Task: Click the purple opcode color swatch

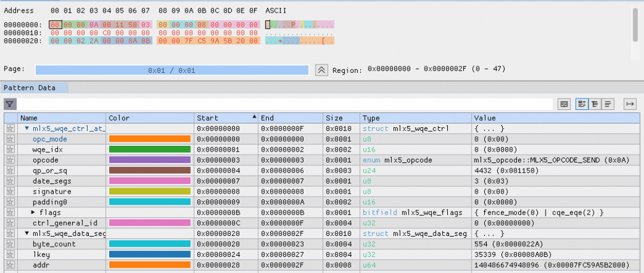Action: pyautogui.click(x=150, y=160)
